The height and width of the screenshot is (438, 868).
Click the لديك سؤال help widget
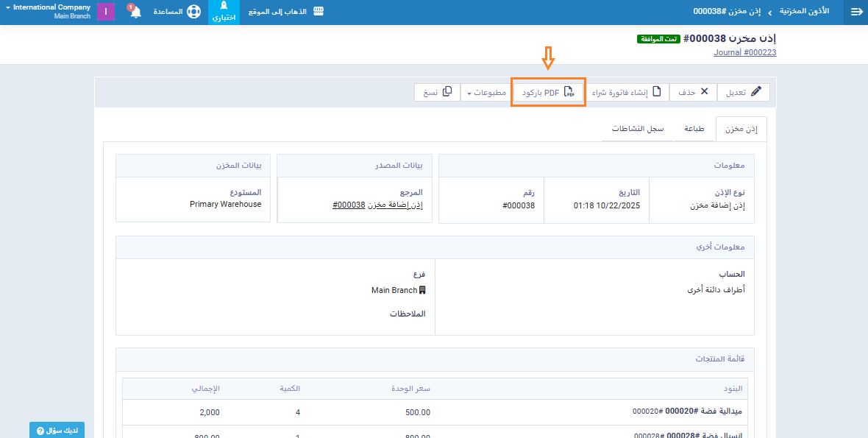57,430
